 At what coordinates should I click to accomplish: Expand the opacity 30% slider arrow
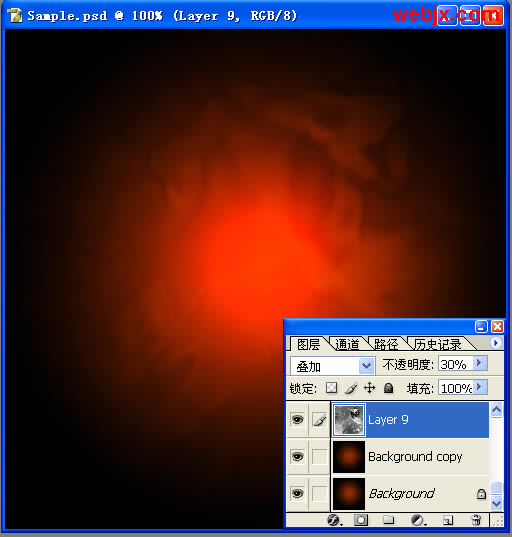(480, 363)
